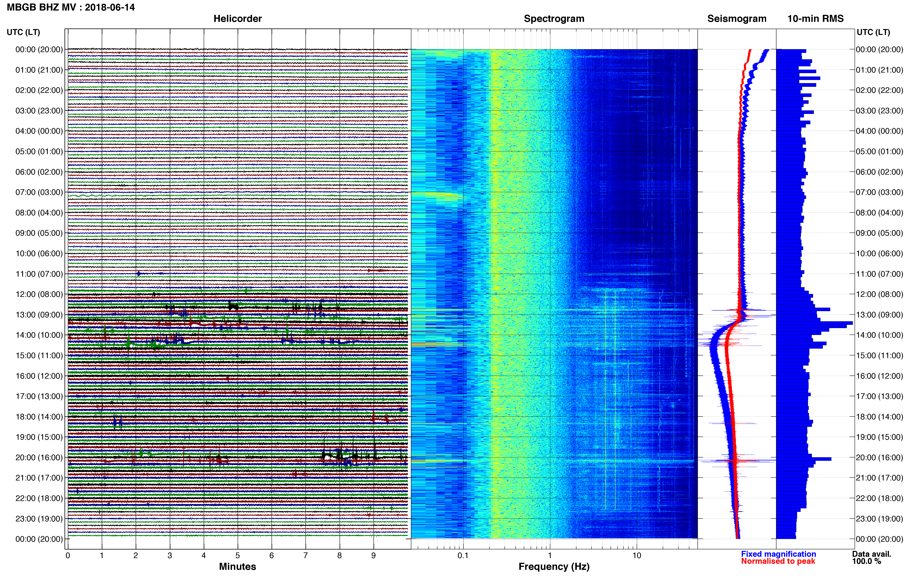Click left time label '07:00 (03:00)'
Viewport: 924px width, 578px height.
39,192
